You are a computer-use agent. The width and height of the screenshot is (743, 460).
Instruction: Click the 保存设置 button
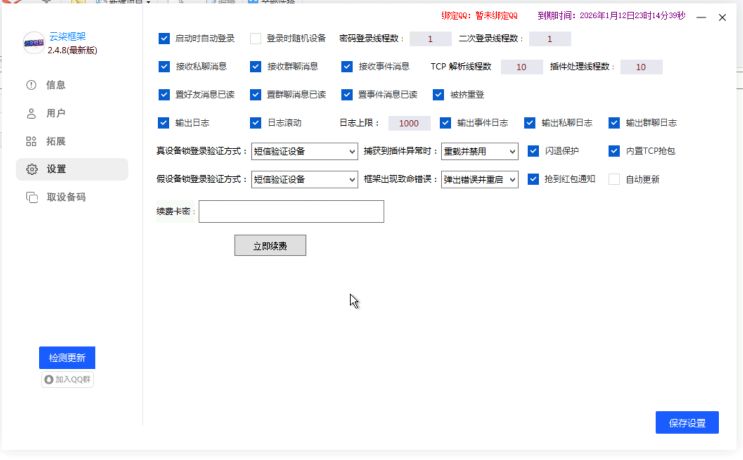click(687, 422)
